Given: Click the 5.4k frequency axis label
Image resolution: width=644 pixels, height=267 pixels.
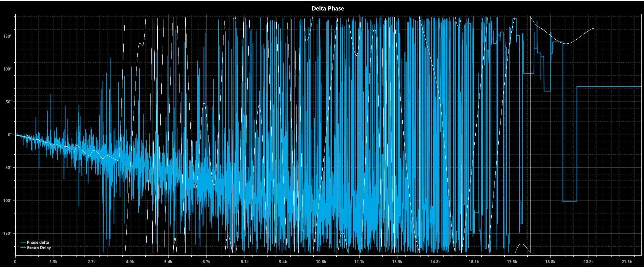Looking at the screenshot, I should [x=168, y=262].
